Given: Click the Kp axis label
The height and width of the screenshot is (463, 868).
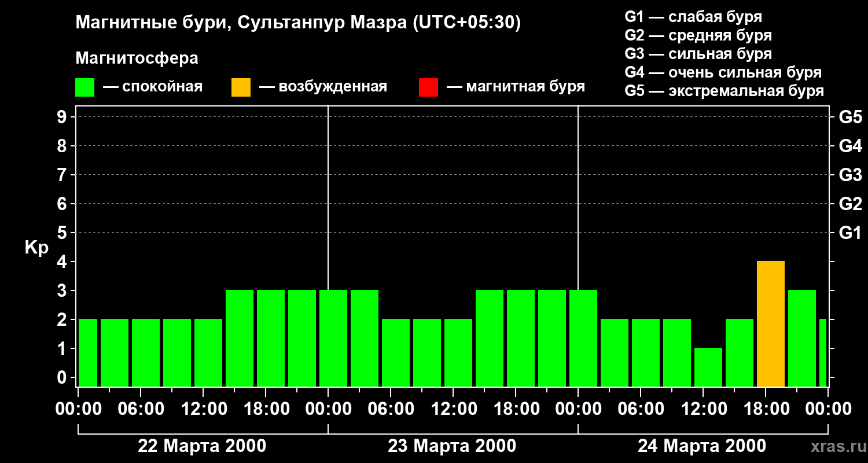Looking at the screenshot, I should (x=36, y=248).
